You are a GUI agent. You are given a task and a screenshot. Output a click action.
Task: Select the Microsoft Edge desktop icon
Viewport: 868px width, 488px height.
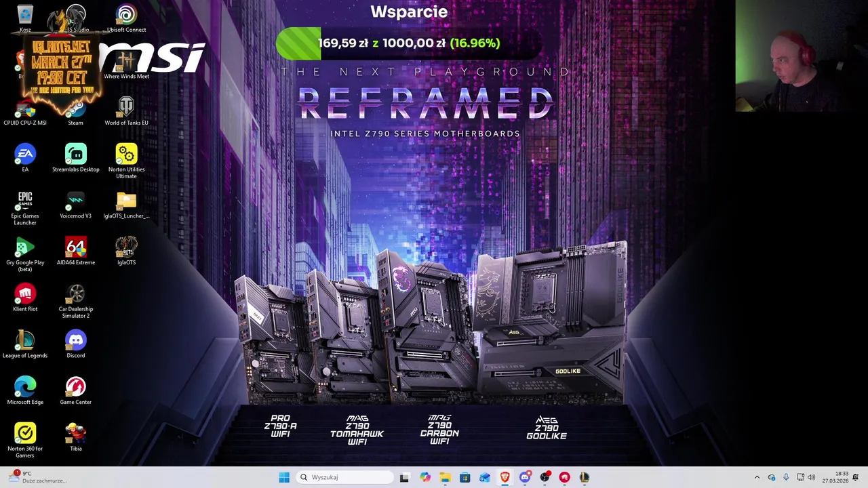(x=25, y=391)
